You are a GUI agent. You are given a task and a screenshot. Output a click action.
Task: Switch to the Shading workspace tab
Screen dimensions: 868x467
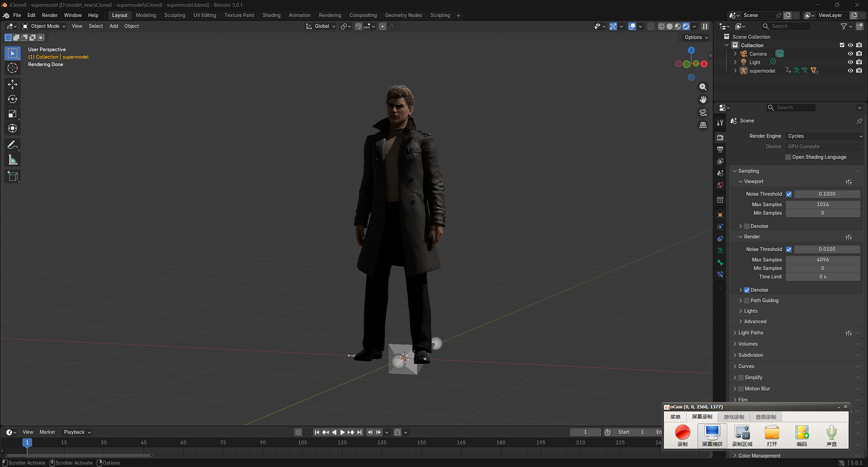(x=271, y=15)
